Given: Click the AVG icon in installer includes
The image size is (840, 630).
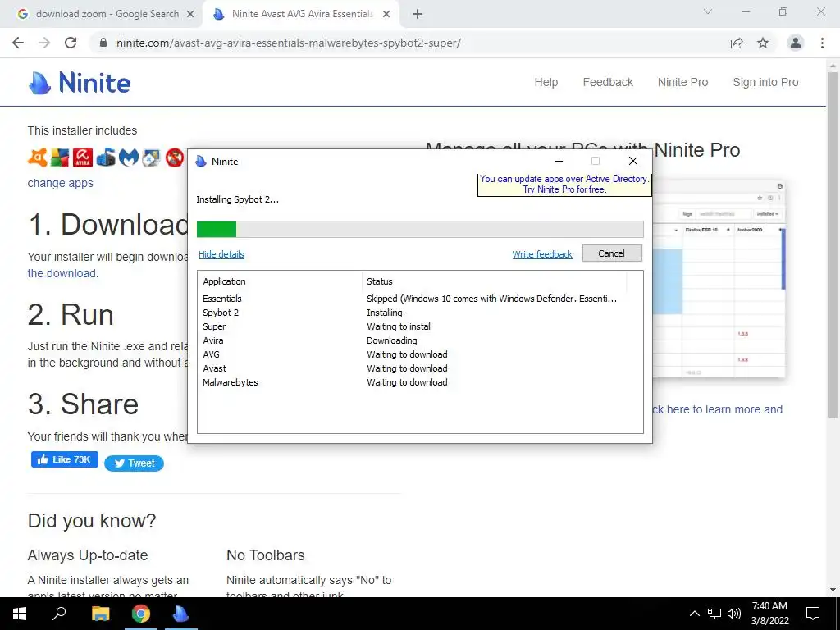Looking at the screenshot, I should pos(60,157).
